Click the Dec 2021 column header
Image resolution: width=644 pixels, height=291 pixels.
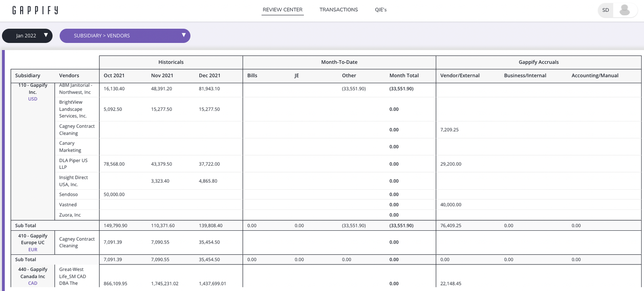click(210, 76)
